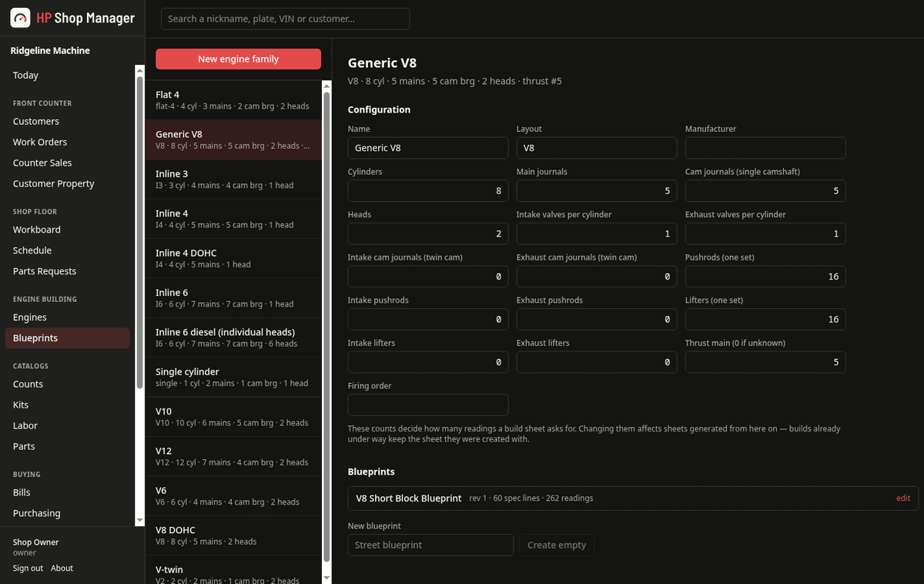This screenshot has width=924, height=584.
Task: Select the Inline 3 engine family
Action: 233,180
